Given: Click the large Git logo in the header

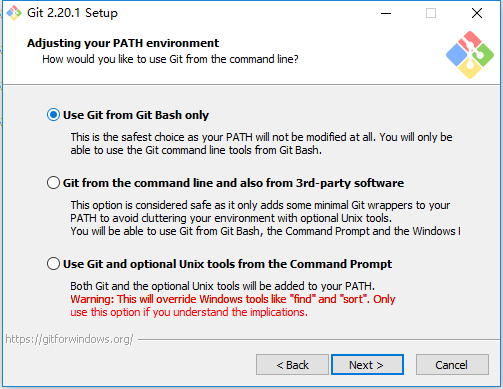Looking at the screenshot, I should pos(470,55).
